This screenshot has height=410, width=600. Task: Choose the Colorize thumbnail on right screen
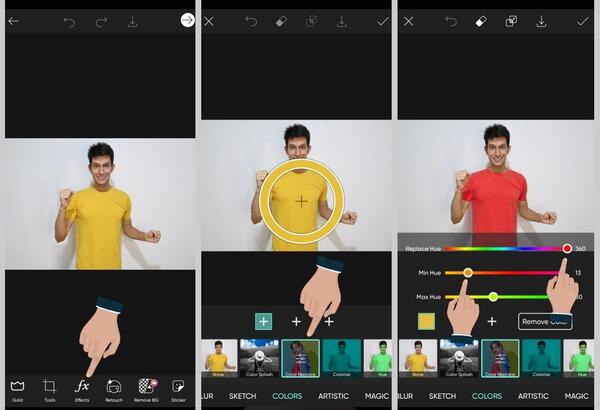541,359
